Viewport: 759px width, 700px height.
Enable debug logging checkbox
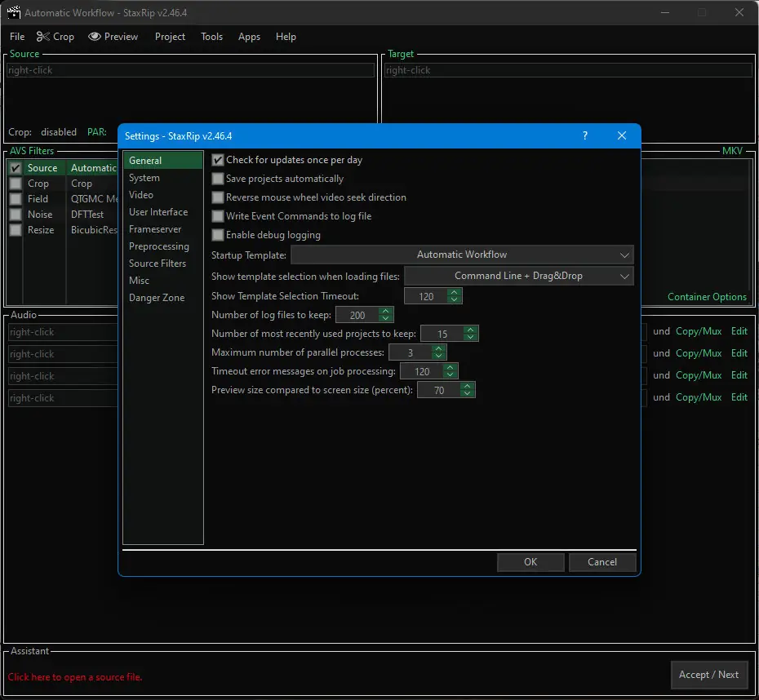(x=218, y=235)
